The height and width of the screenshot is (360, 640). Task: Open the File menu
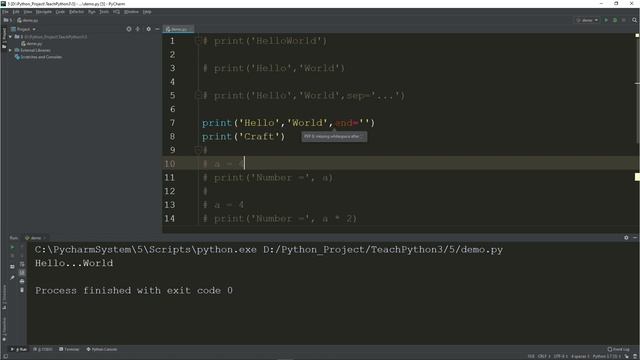5,12
